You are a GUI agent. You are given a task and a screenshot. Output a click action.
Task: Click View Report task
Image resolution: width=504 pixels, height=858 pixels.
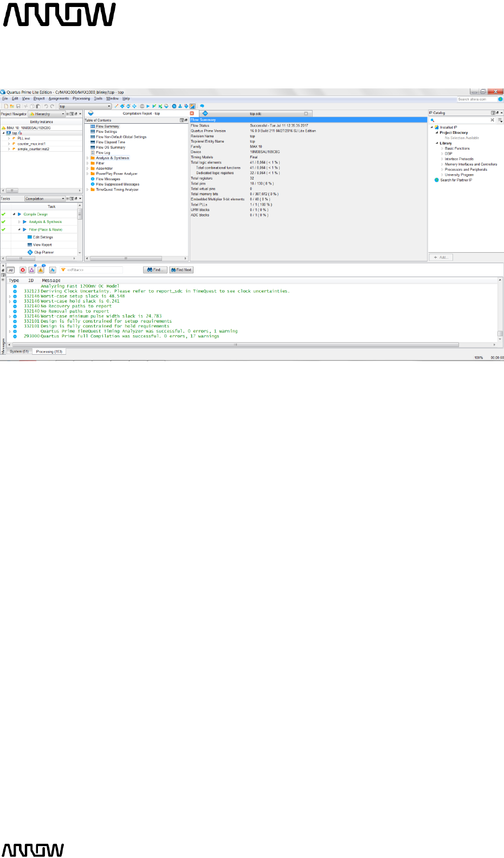click(42, 245)
